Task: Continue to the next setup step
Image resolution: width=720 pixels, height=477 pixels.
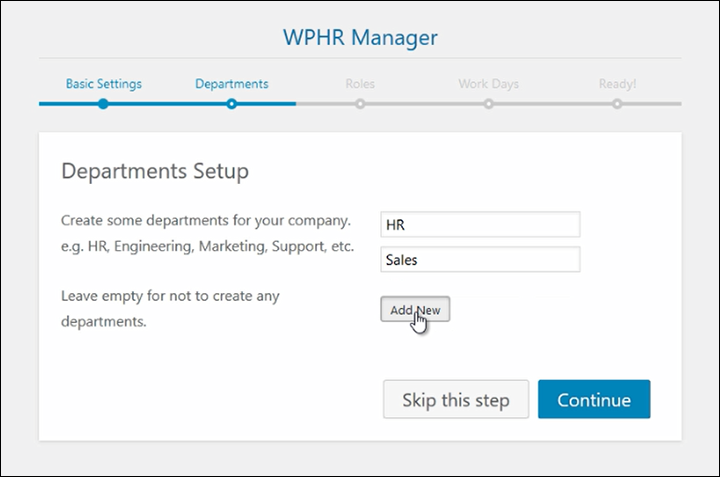Action: (x=594, y=399)
